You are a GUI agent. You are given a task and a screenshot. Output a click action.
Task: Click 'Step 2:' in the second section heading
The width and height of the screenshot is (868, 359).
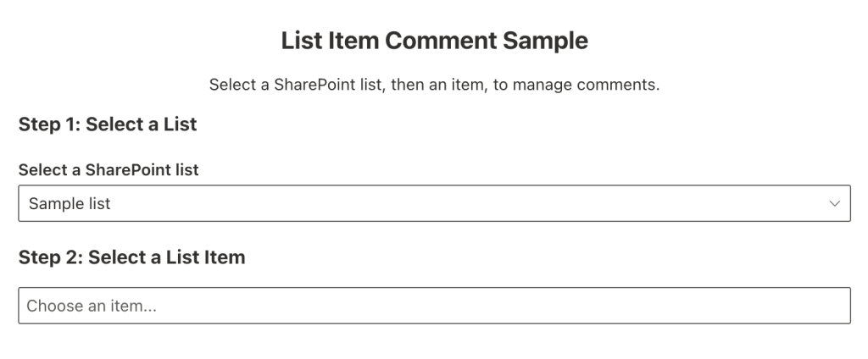(50, 257)
